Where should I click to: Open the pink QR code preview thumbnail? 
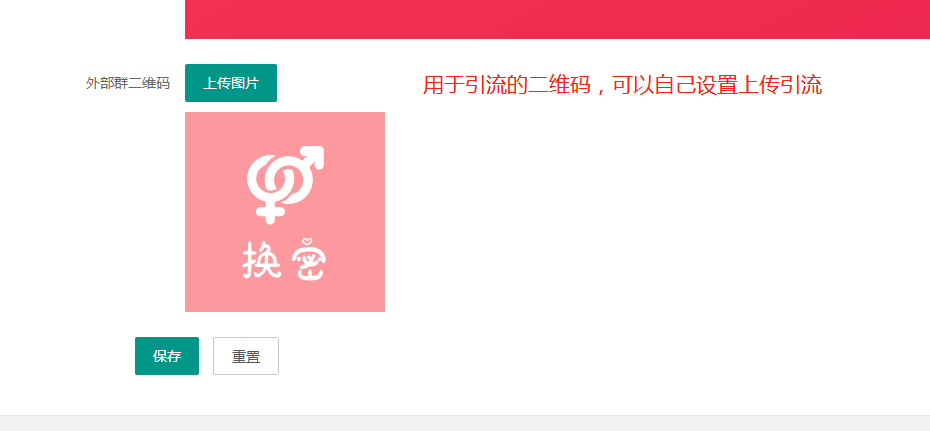click(285, 212)
